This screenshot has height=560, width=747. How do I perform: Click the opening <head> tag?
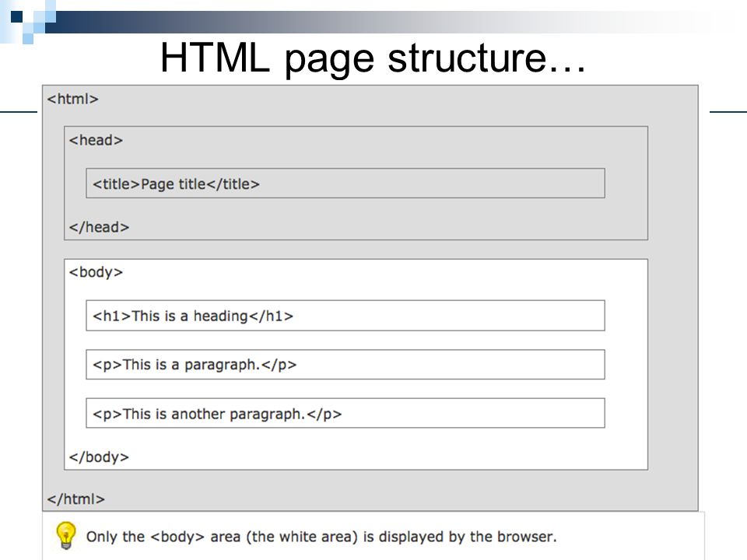[x=96, y=141]
